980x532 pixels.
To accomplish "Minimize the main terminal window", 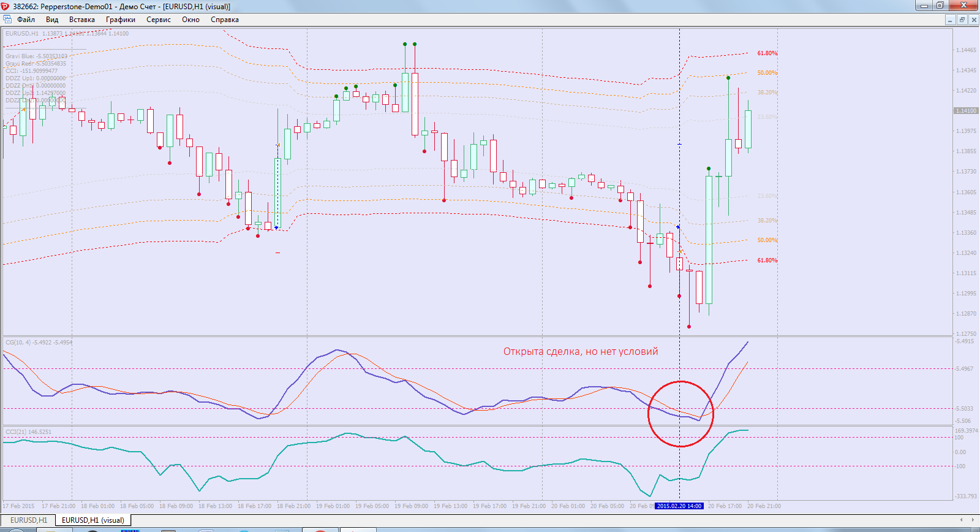I will (924, 6).
